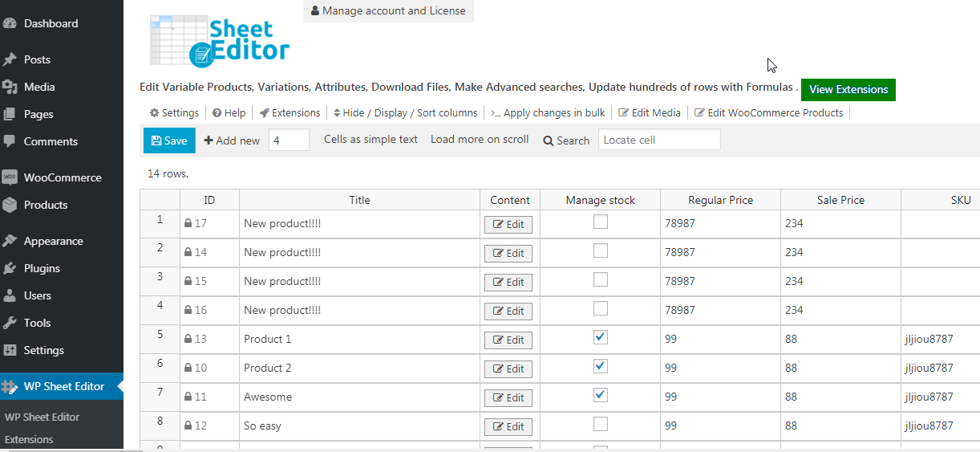980x452 pixels.
Task: Disable Manage stock for Awesome product
Action: tap(600, 396)
